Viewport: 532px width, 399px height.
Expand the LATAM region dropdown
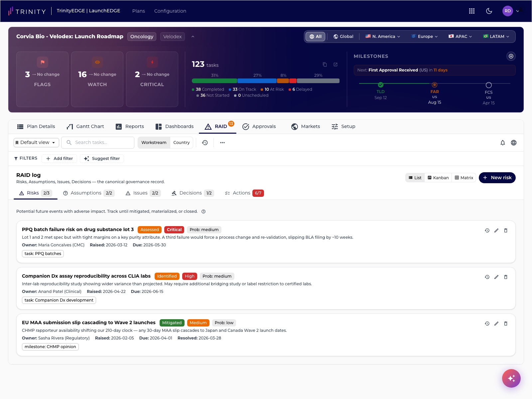coord(496,37)
